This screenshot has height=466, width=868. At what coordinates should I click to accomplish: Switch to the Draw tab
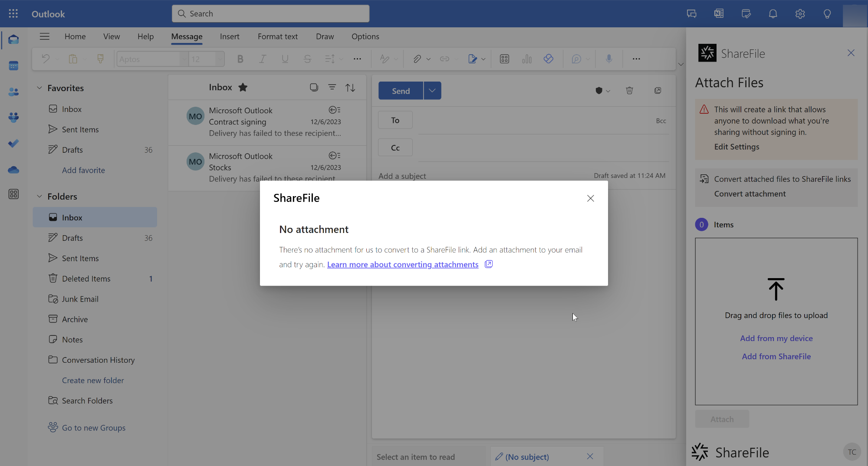[x=325, y=36]
